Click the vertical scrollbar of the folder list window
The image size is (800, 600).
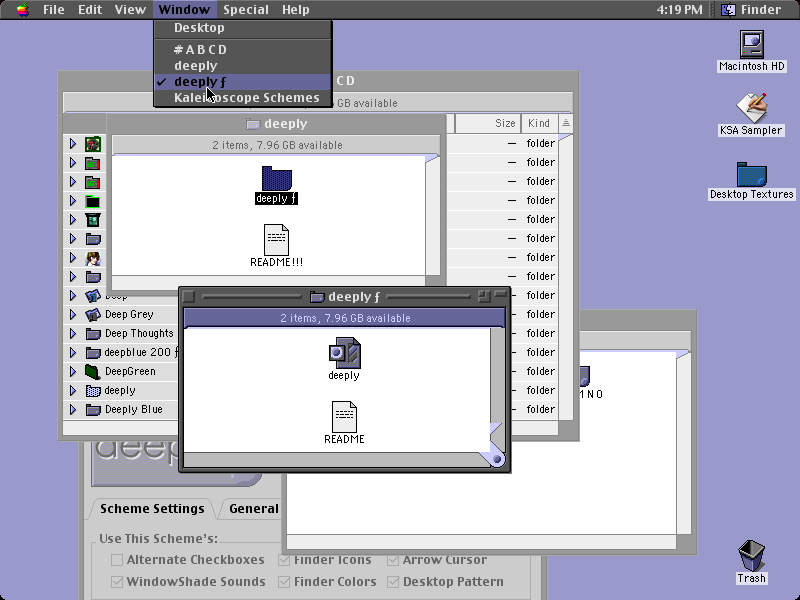pyautogui.click(x=565, y=278)
